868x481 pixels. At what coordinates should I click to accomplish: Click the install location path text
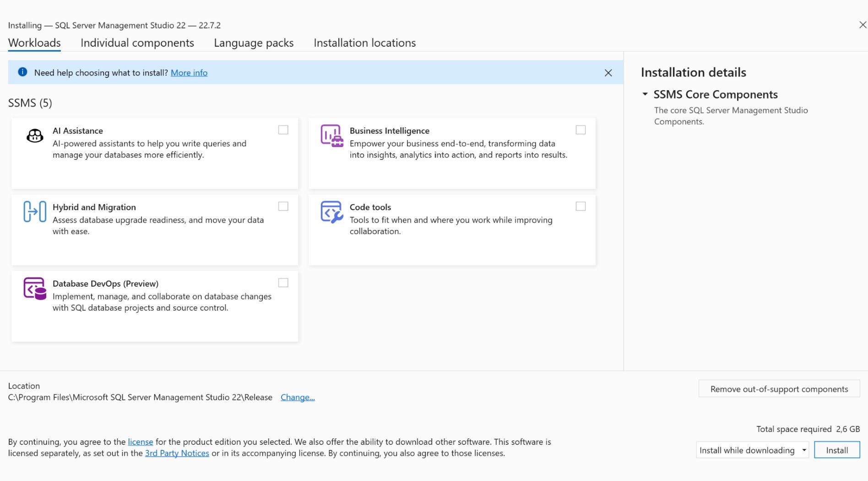(140, 397)
